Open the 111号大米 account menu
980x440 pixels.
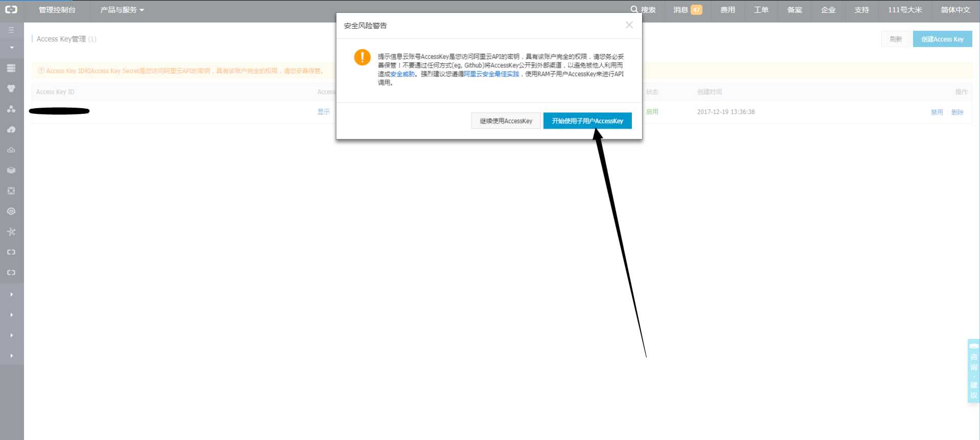pos(905,10)
